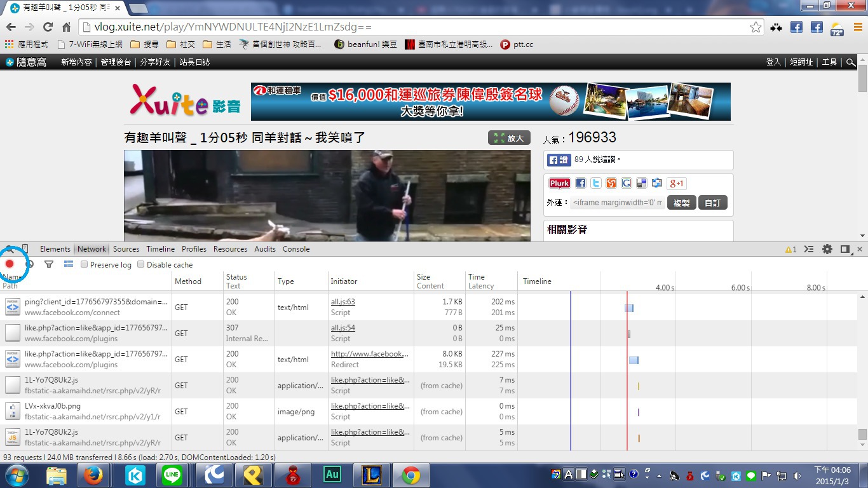Viewport: 868px width, 488px height.
Task: Click the 放大 enlarge video button
Action: click(x=509, y=138)
